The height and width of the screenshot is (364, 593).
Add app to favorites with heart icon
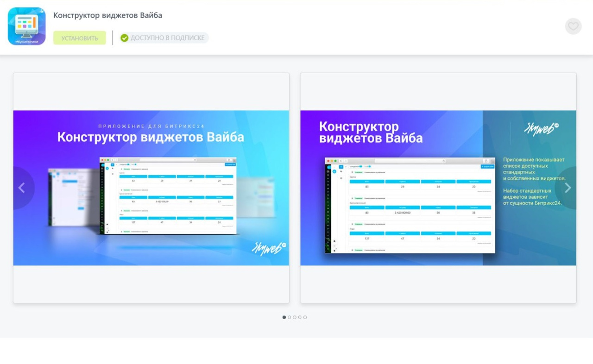click(573, 26)
